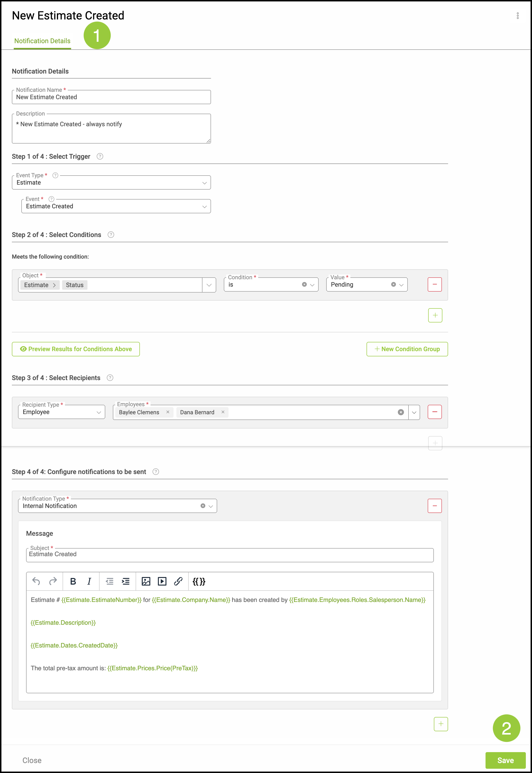This screenshot has height=773, width=532.
Task: Delete the Estimate Status condition row
Action: [x=434, y=284]
